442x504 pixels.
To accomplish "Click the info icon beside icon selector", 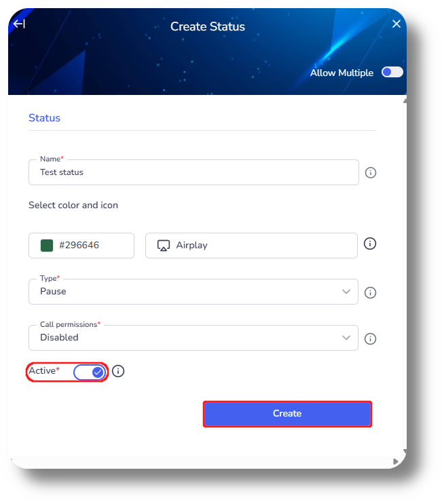I will [370, 244].
